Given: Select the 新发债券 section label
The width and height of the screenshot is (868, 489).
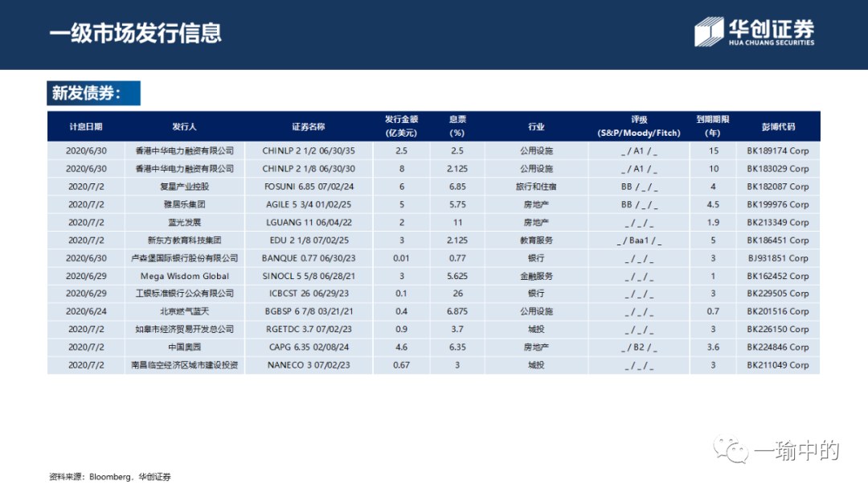Looking at the screenshot, I should (93, 93).
